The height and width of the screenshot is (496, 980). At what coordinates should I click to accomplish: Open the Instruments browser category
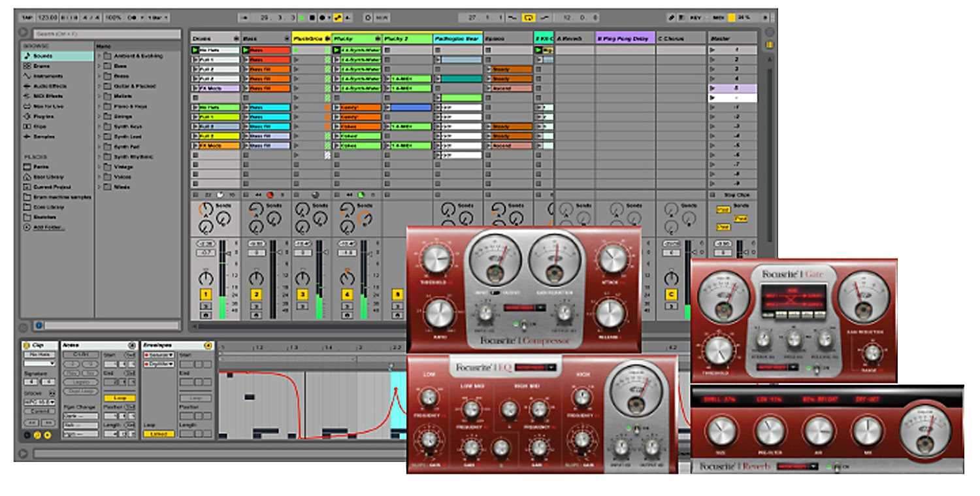[48, 76]
